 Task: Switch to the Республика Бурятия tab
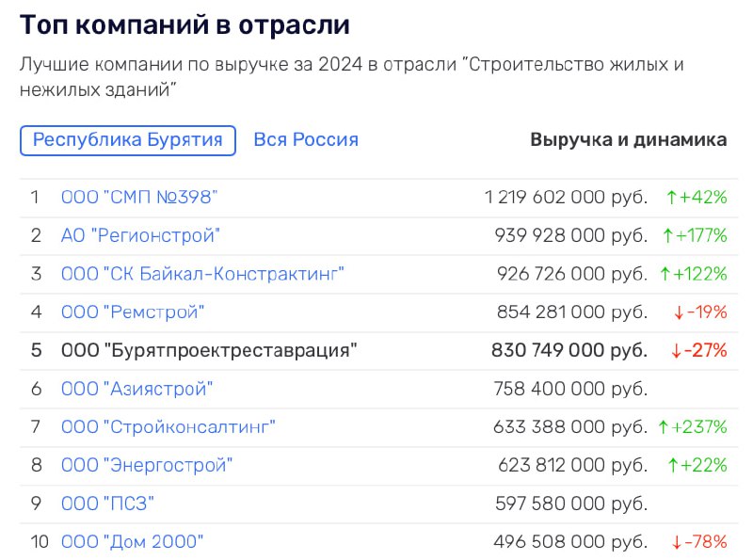click(128, 140)
